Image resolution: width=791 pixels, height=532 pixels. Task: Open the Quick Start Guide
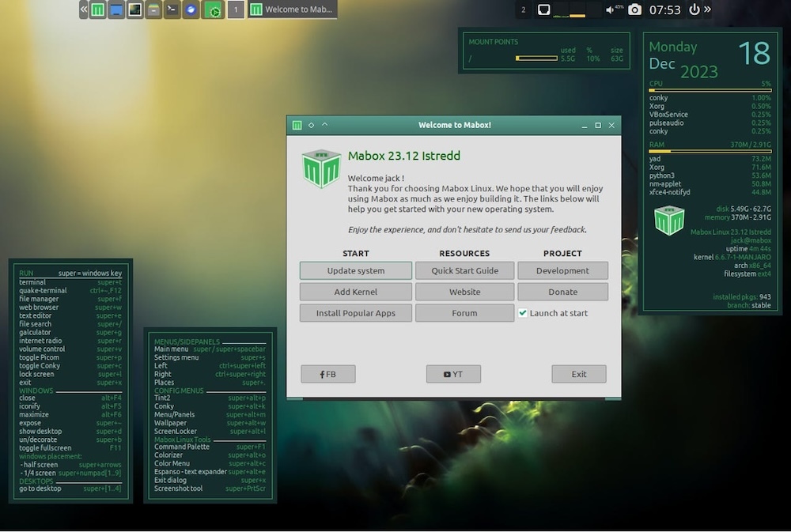coord(464,270)
